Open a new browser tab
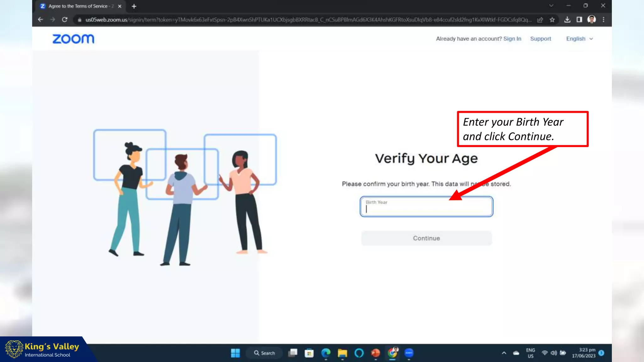Image resolution: width=644 pixels, height=362 pixels. (x=134, y=6)
